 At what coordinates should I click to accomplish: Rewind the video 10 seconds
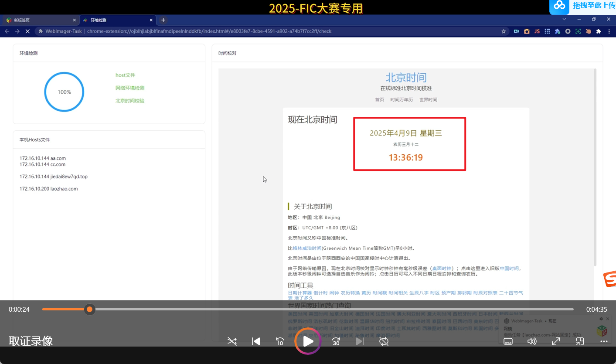(280, 341)
